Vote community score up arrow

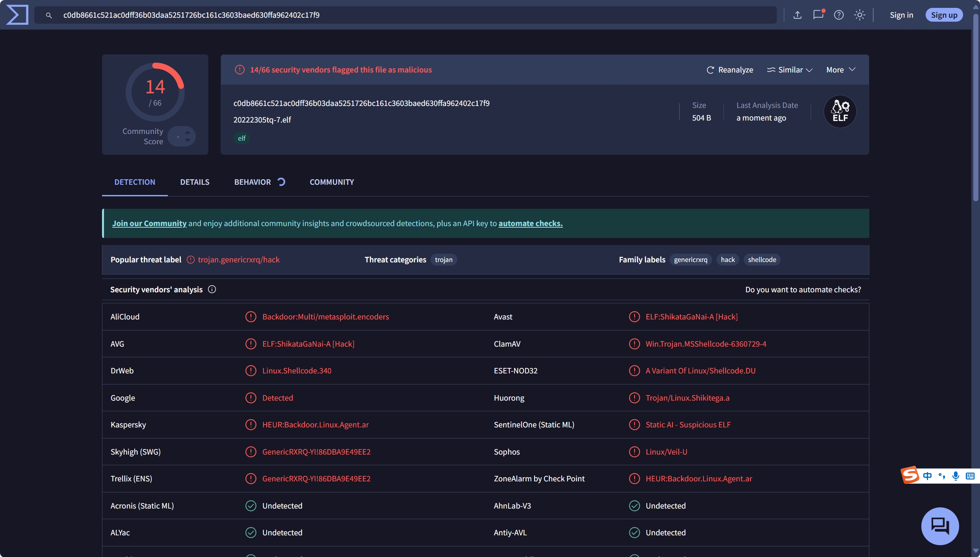tap(188, 132)
